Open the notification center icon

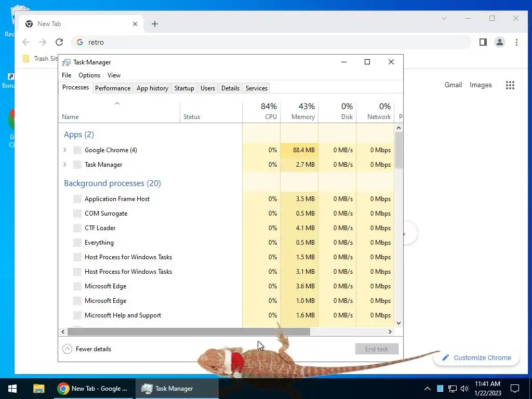(515, 389)
